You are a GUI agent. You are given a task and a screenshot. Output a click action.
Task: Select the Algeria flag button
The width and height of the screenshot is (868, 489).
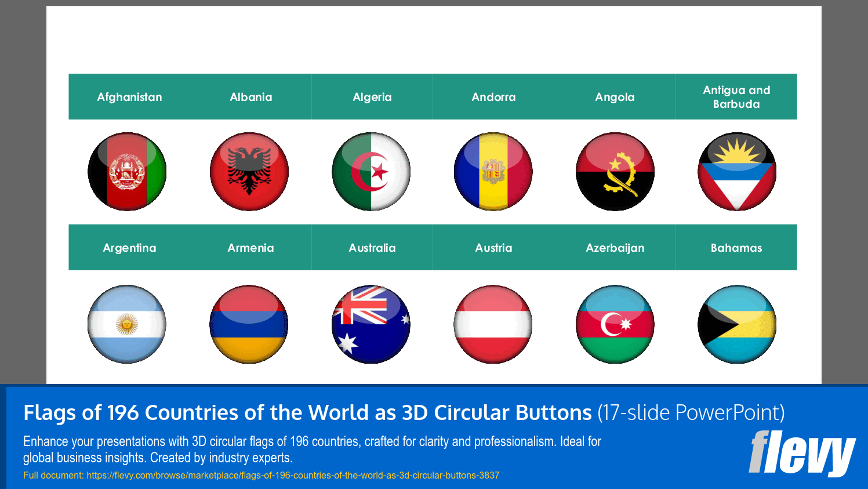click(x=372, y=171)
